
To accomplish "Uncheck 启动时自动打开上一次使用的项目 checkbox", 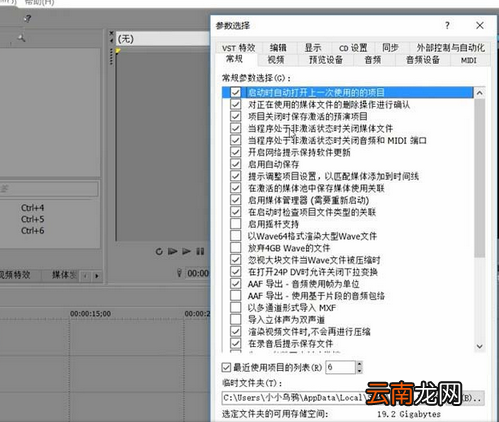I will click(x=235, y=92).
